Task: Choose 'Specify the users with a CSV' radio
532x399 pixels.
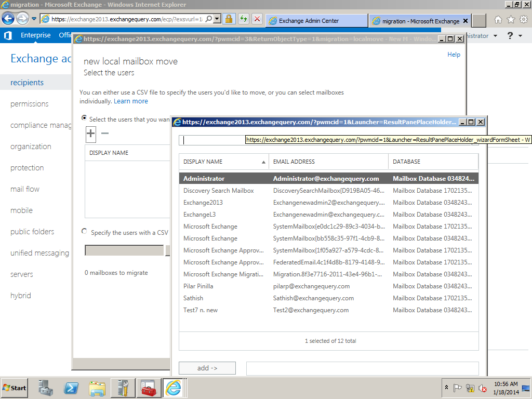Action: click(84, 232)
